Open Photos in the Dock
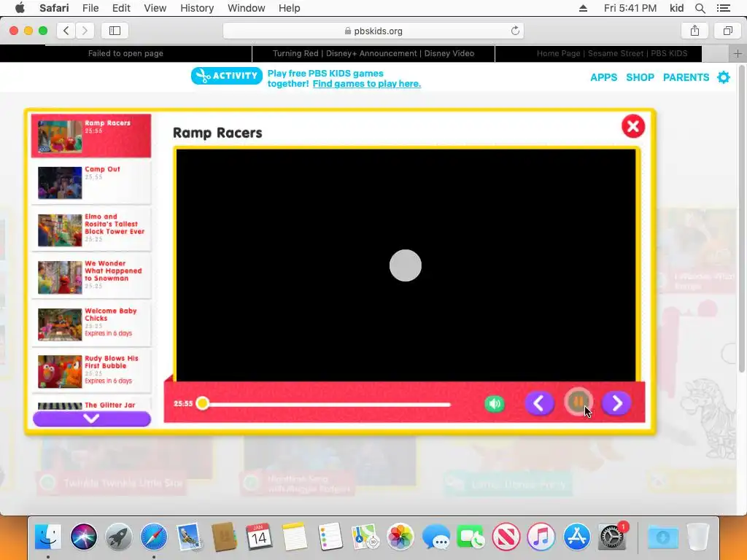 pyautogui.click(x=400, y=537)
